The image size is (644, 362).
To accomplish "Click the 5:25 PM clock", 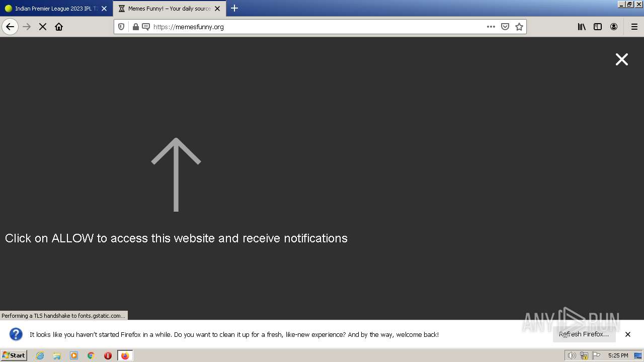I will (x=618, y=355).
